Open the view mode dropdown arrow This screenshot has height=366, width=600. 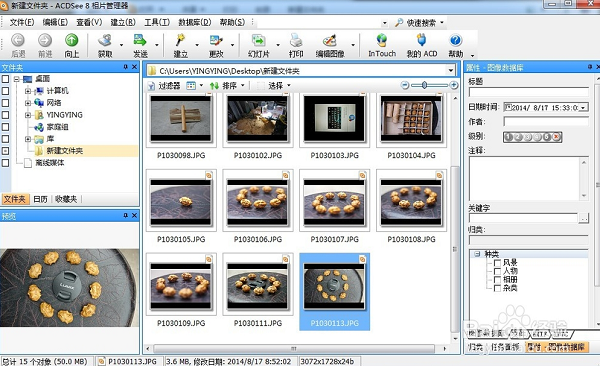tap(201, 86)
